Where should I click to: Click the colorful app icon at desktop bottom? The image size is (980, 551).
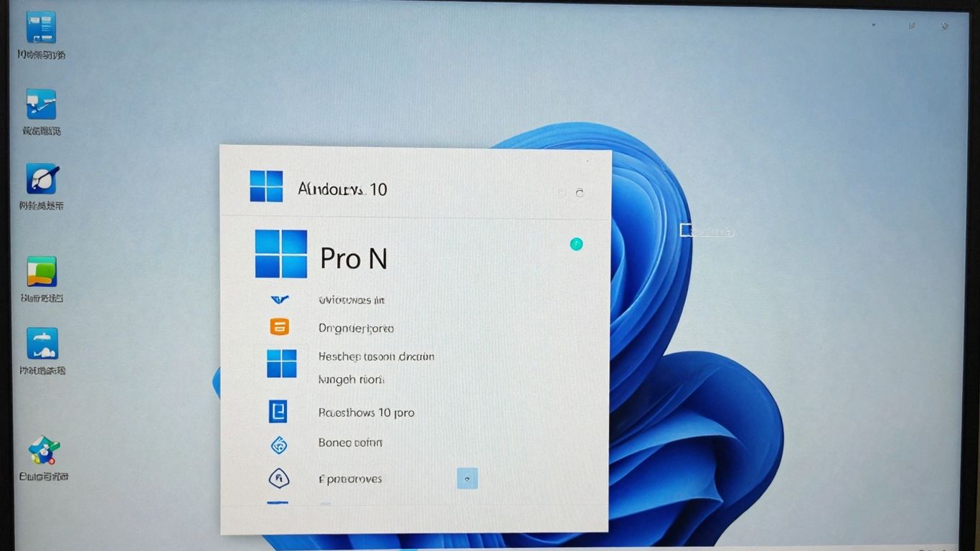(x=41, y=452)
